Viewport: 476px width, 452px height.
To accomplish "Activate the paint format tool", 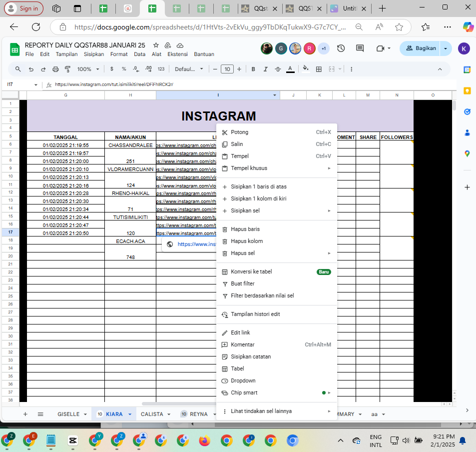I will pos(67,69).
